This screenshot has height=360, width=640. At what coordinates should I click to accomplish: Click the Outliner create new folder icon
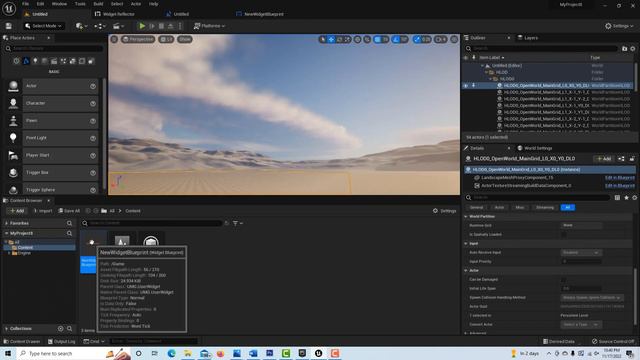(624, 49)
